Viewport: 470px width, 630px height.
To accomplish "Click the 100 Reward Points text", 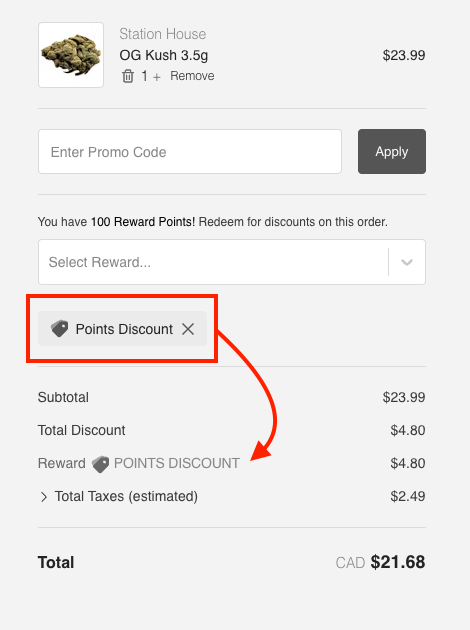I will [143, 222].
